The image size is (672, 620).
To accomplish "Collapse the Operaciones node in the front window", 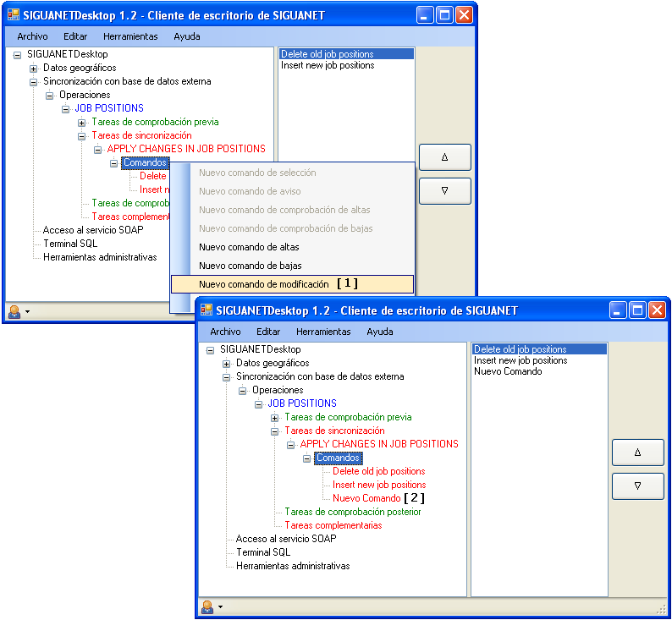I will coord(242,391).
